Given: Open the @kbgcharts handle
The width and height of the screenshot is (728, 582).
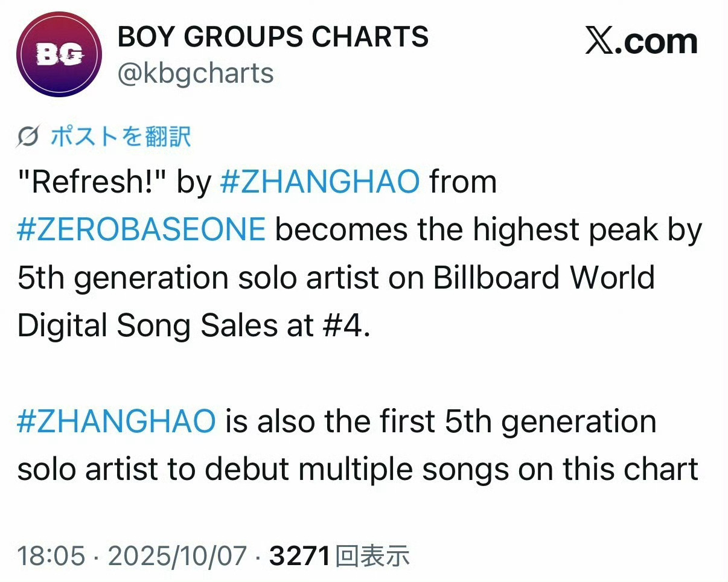Looking at the screenshot, I should [x=196, y=73].
